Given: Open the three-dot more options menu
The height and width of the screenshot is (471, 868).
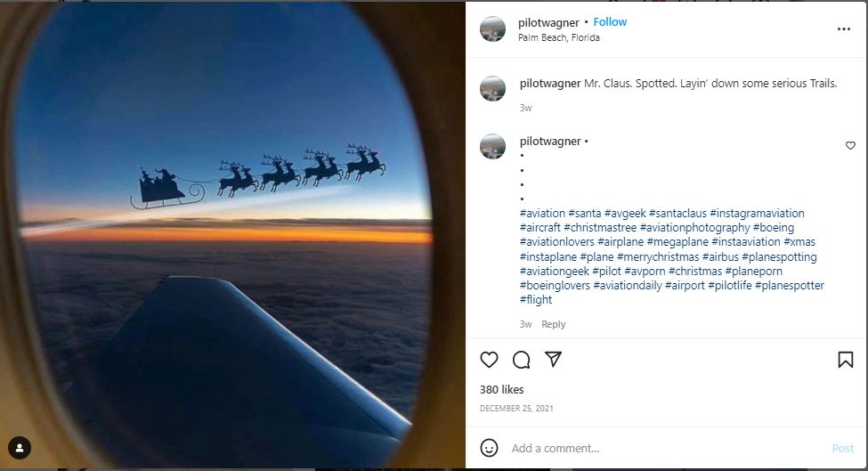Looking at the screenshot, I should coord(844,28).
